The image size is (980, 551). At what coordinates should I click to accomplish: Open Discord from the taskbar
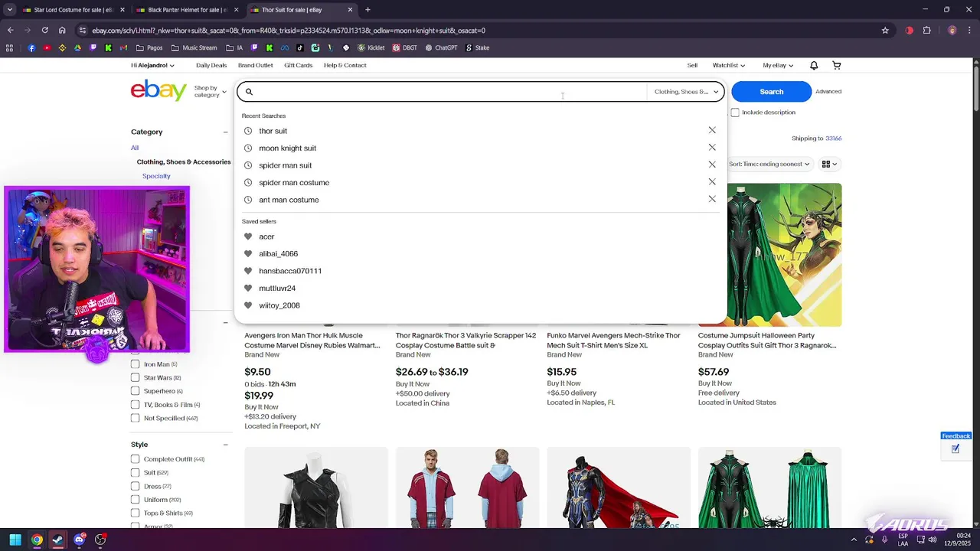(80, 540)
